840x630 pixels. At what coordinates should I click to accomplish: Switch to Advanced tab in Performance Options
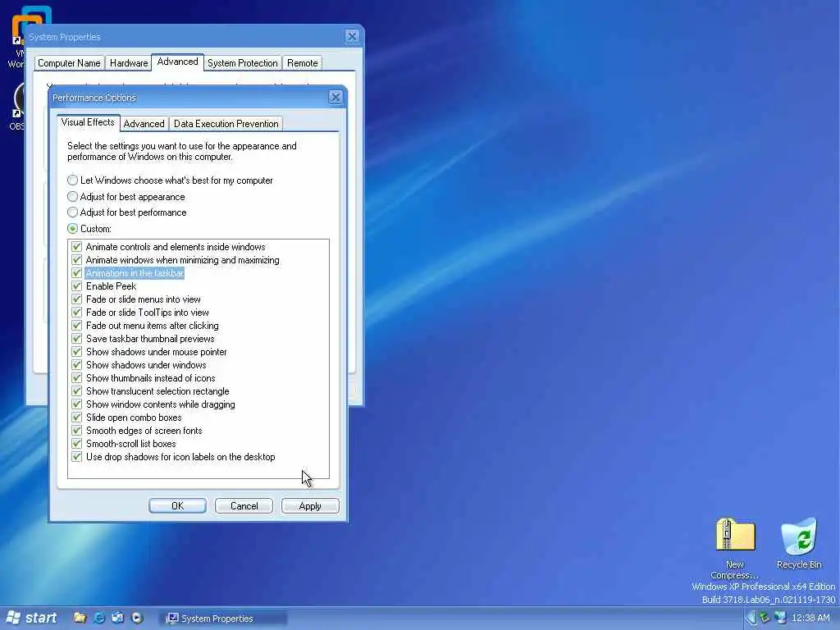tap(144, 124)
